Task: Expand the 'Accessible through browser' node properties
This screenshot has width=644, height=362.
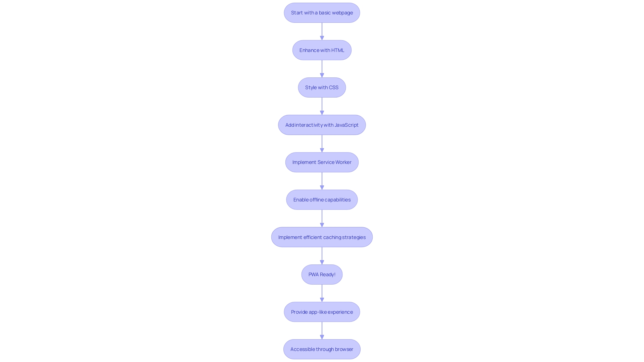Action: pos(322,349)
